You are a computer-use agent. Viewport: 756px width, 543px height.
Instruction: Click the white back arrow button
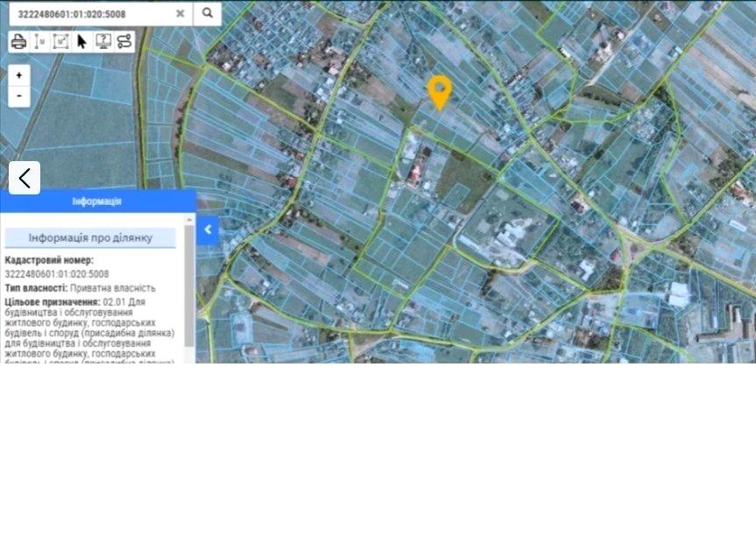[25, 178]
